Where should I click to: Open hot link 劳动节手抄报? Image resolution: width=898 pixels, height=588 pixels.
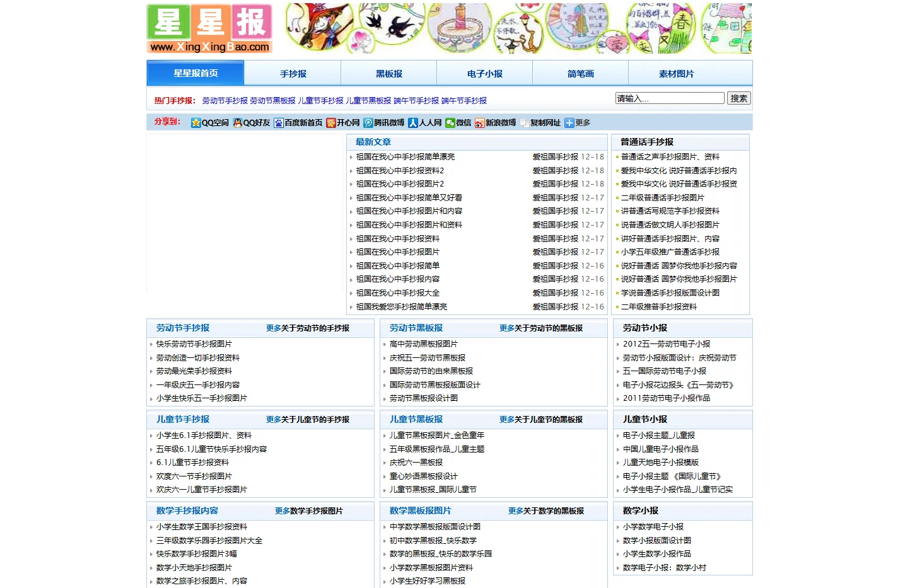[225, 101]
